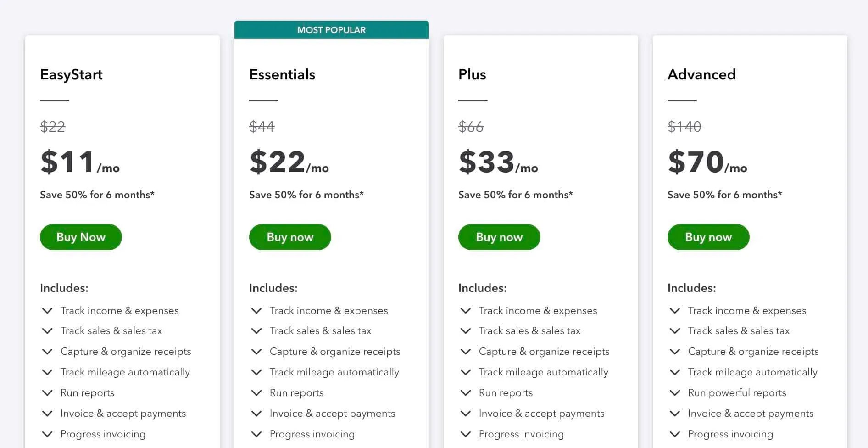
Task: Expand EasyStart 'Progress invoicing' chevron
Action: (47, 434)
